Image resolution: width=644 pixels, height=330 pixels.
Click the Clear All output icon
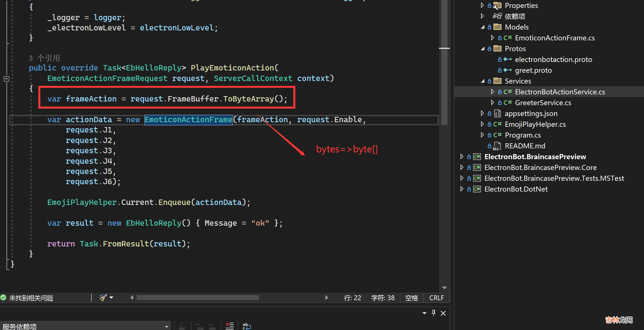coord(229,326)
